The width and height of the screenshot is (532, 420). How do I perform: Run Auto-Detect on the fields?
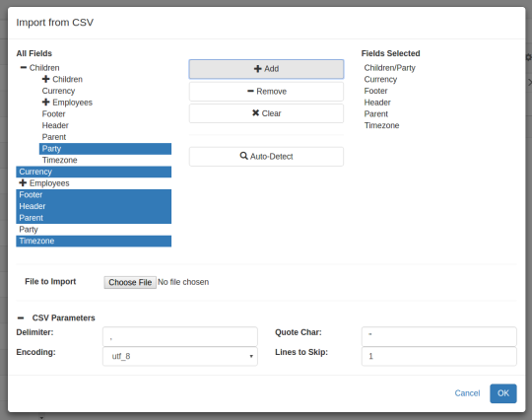click(x=266, y=157)
